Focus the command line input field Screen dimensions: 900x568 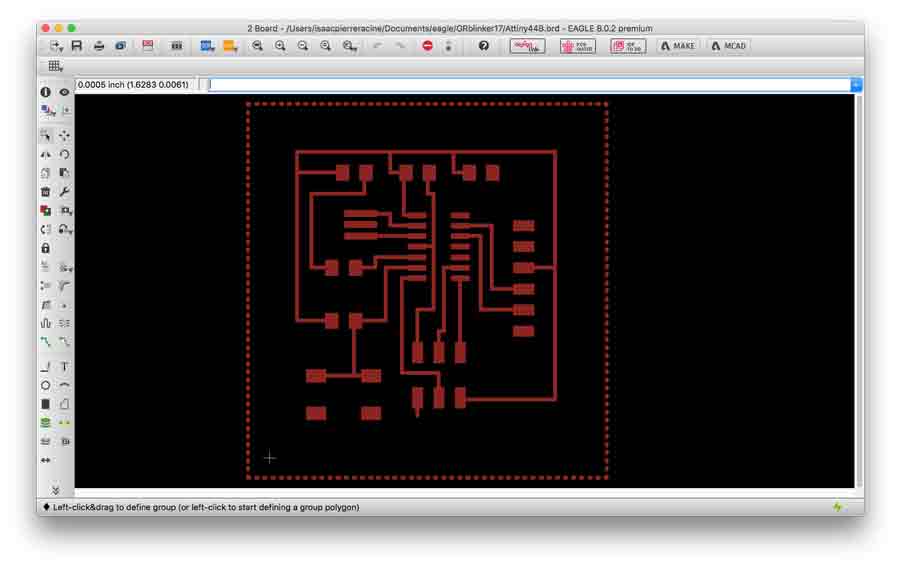tap(529, 85)
